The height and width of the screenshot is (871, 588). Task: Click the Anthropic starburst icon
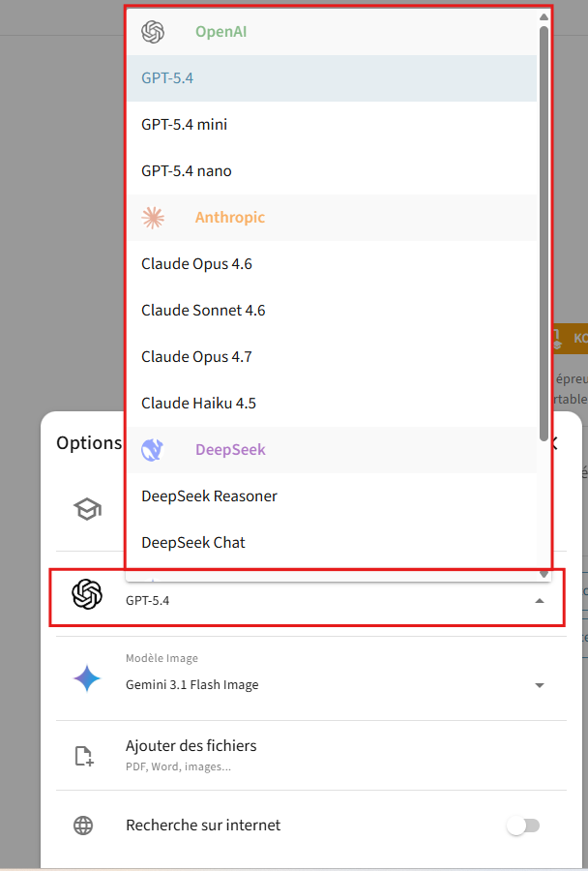pos(153,218)
